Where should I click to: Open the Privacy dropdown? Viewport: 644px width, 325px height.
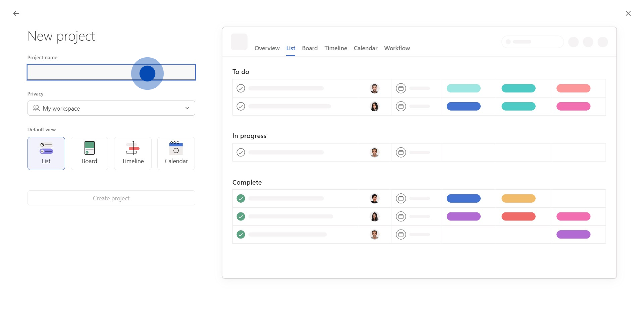[x=111, y=108]
